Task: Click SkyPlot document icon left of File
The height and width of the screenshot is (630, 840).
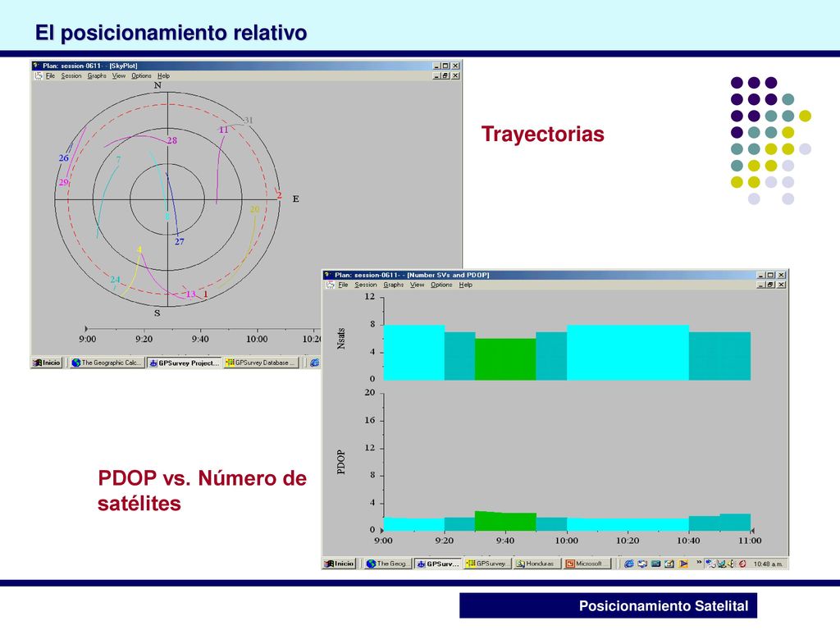Action: (39, 76)
